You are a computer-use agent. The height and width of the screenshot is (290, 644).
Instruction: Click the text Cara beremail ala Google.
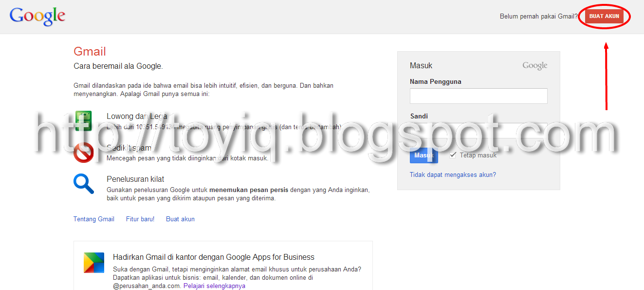tap(118, 66)
